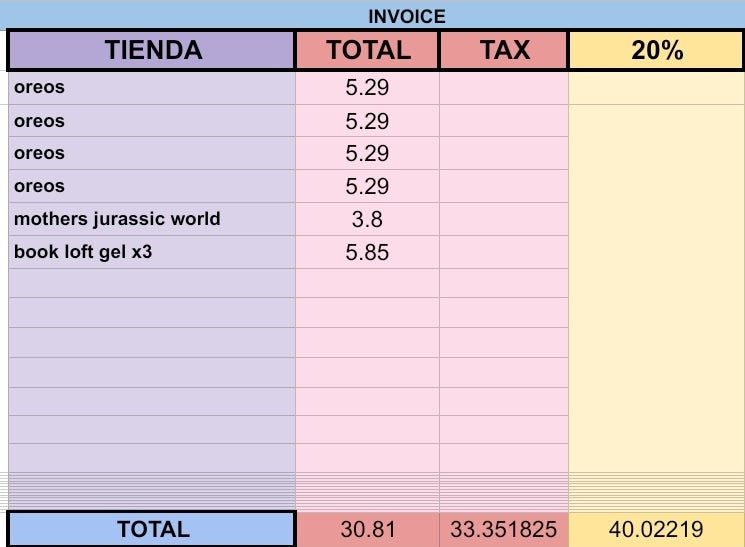Click the INVOICE title cell

point(406,16)
